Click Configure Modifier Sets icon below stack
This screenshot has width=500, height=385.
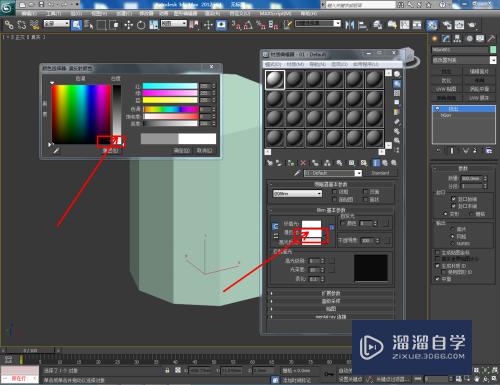pos(489,151)
